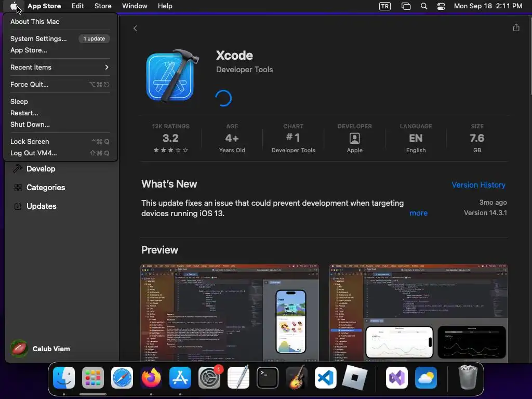Image resolution: width=532 pixels, height=399 pixels.
Task: Launch GarageBand from the Dock
Action: [297, 378]
